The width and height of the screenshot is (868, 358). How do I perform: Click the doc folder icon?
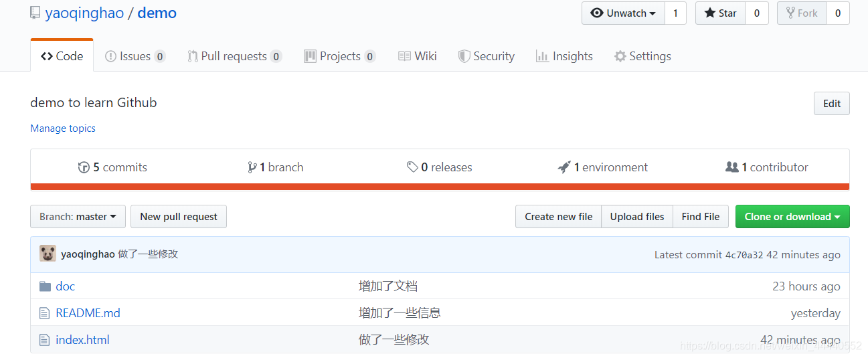pyautogui.click(x=45, y=286)
